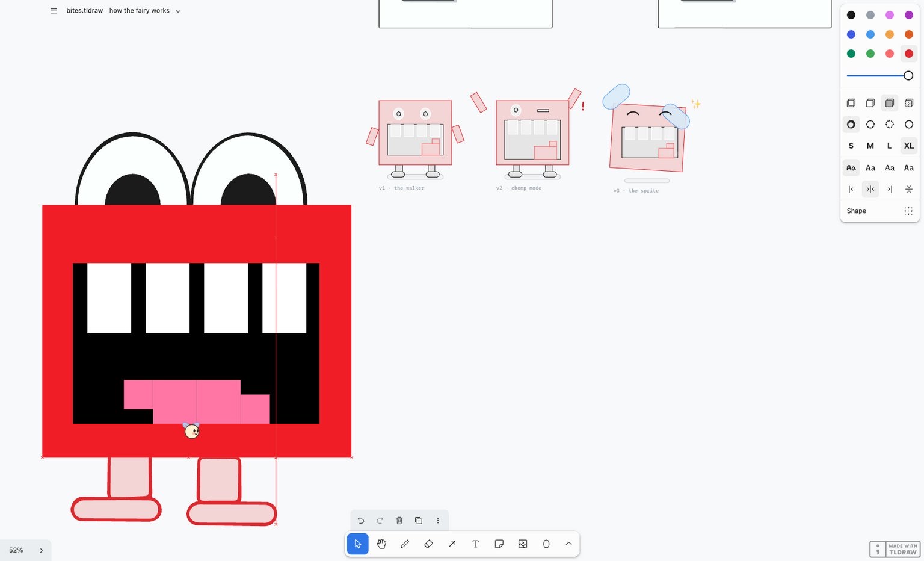Click the opacity slider handle
The width and height of the screenshot is (924, 561).
(x=908, y=75)
